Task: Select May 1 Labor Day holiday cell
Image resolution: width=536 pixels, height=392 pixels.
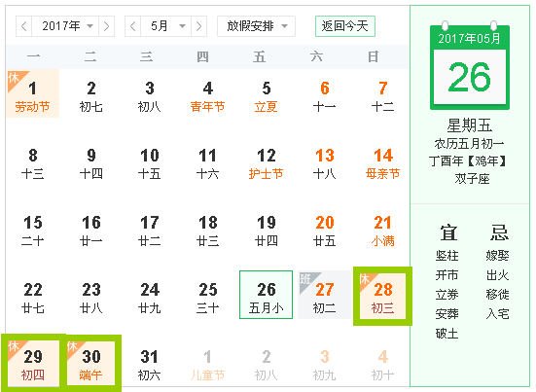Action: pos(33,93)
